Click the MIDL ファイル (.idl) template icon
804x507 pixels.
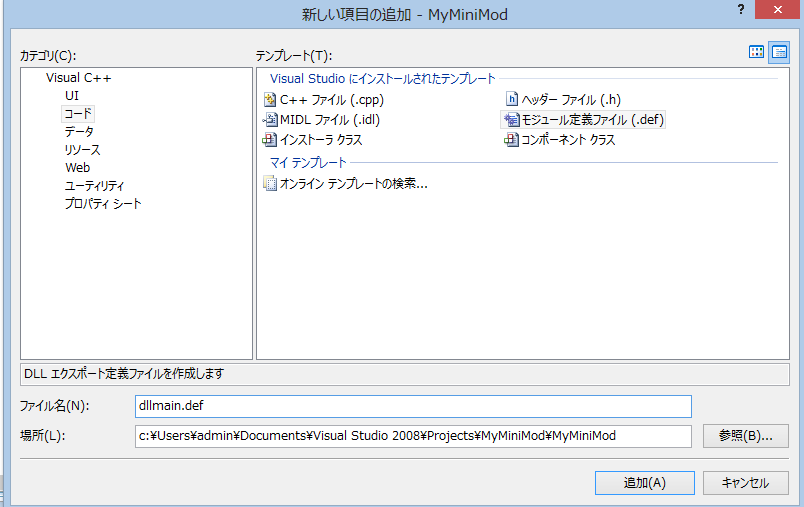[269, 120]
